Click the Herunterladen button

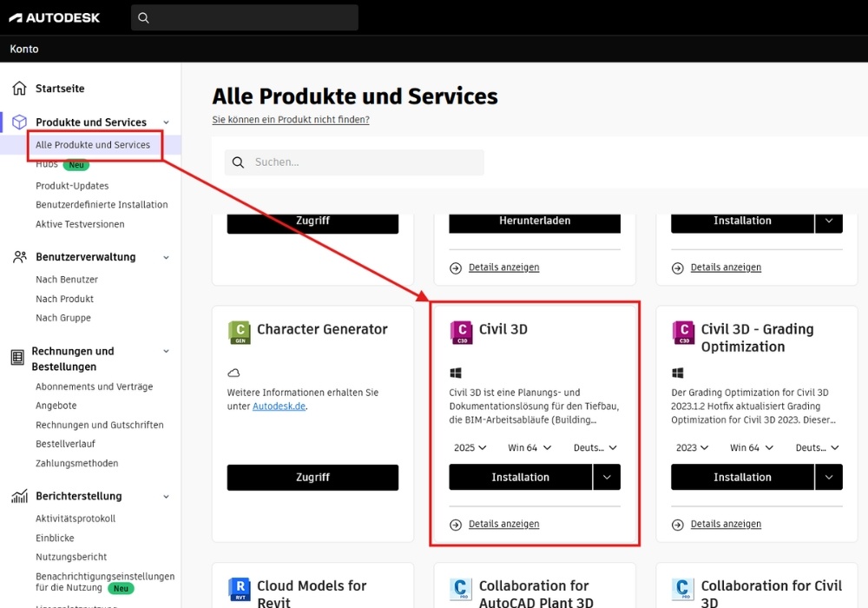535,221
